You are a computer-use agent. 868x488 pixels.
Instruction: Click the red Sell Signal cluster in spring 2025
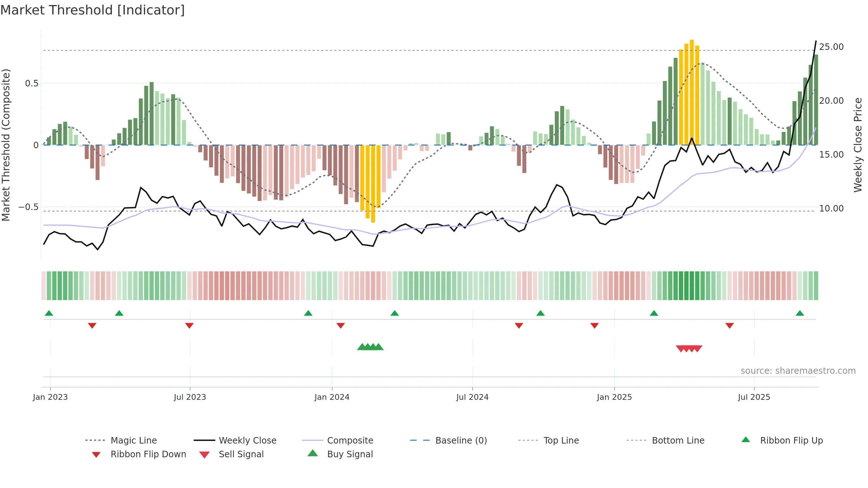pyautogui.click(x=689, y=348)
